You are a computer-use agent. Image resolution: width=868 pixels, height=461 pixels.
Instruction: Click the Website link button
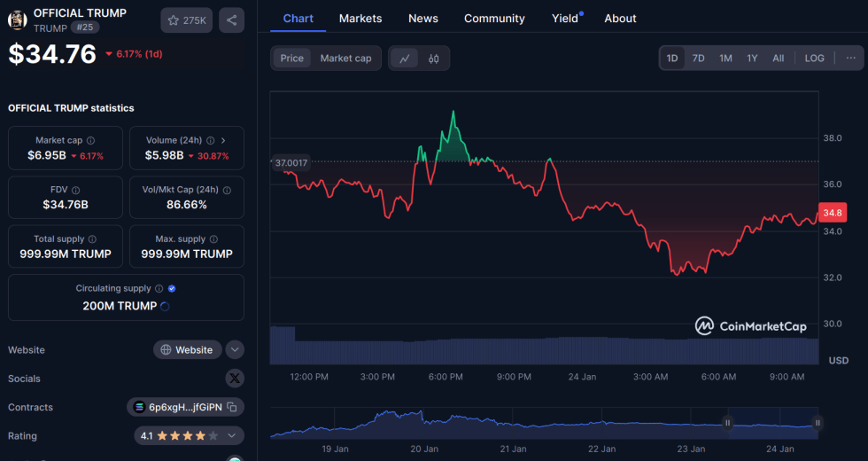point(187,349)
